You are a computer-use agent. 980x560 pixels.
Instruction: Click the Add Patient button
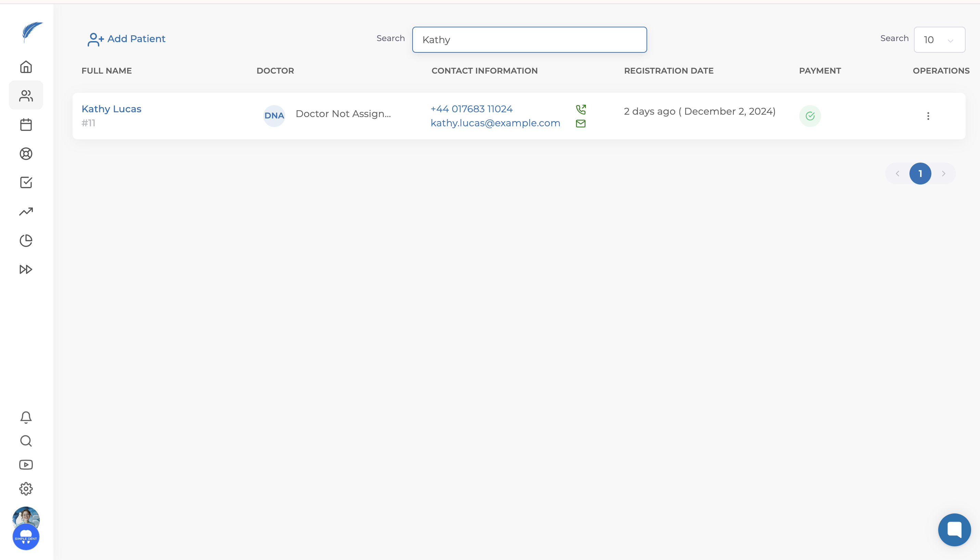click(x=126, y=39)
